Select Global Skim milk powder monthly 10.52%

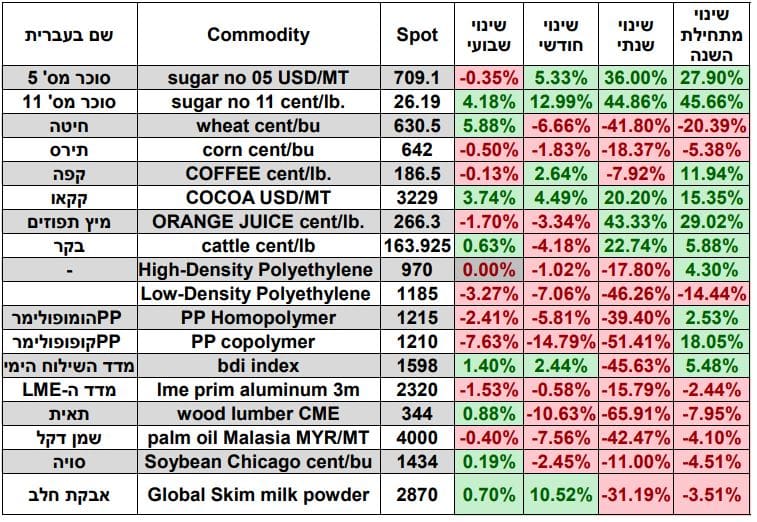coord(561,494)
